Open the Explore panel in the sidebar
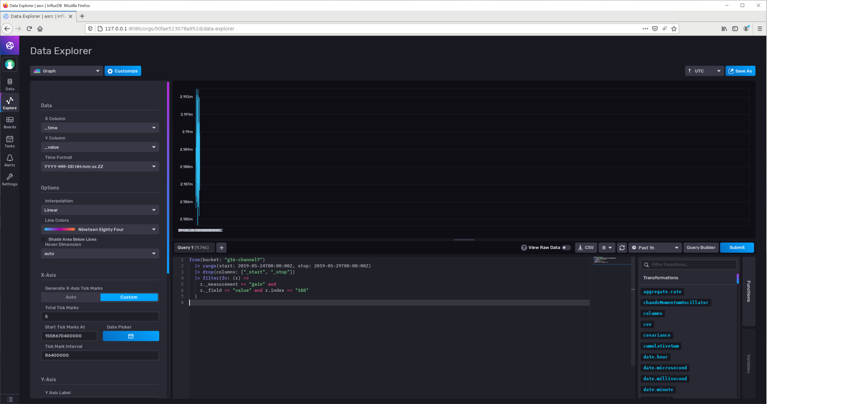868x404 pixels. [10, 102]
